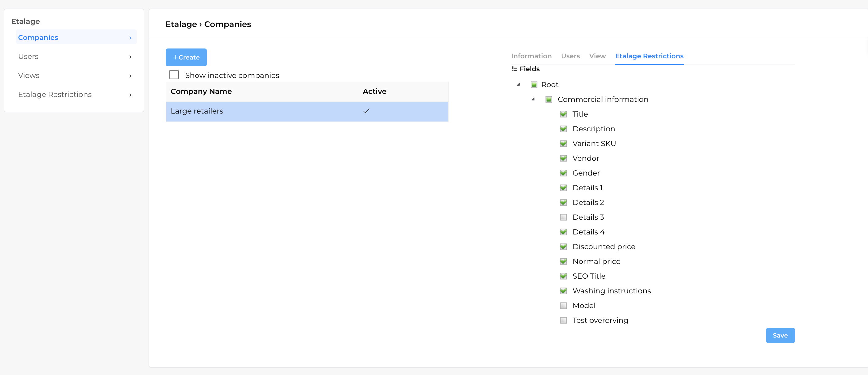
Task: Enable the Model field checkbox
Action: [564, 306]
